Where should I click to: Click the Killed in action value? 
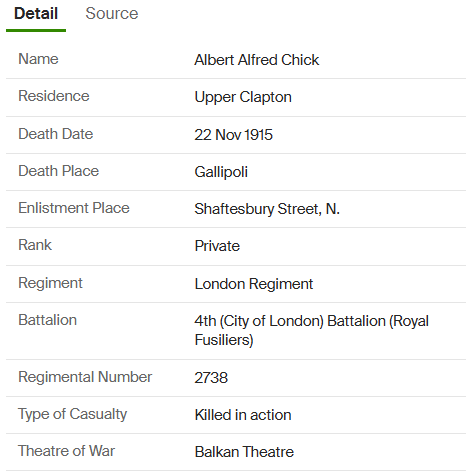243,415
